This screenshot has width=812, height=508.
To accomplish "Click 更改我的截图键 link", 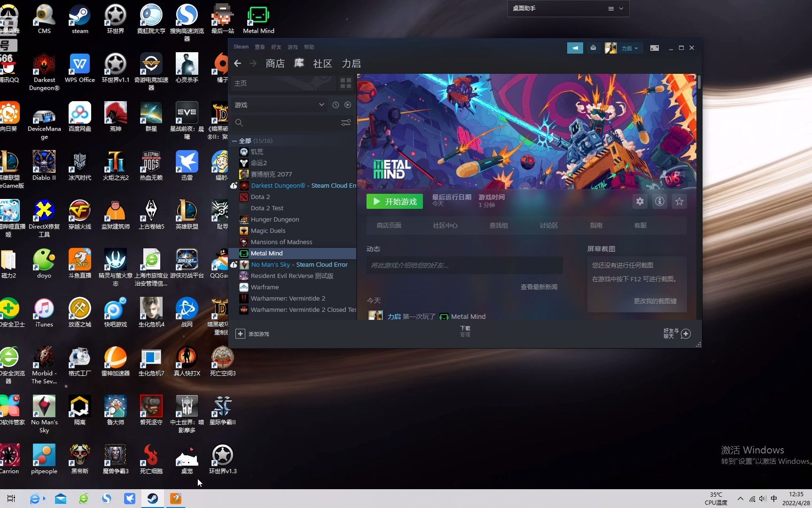I will (x=655, y=301).
